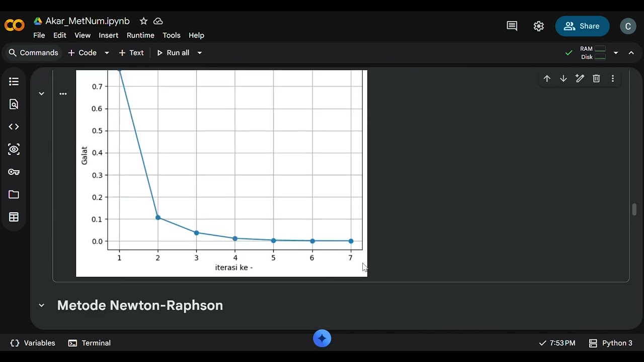Move the cell up
Screen dimensions: 644x362
(547, 78)
